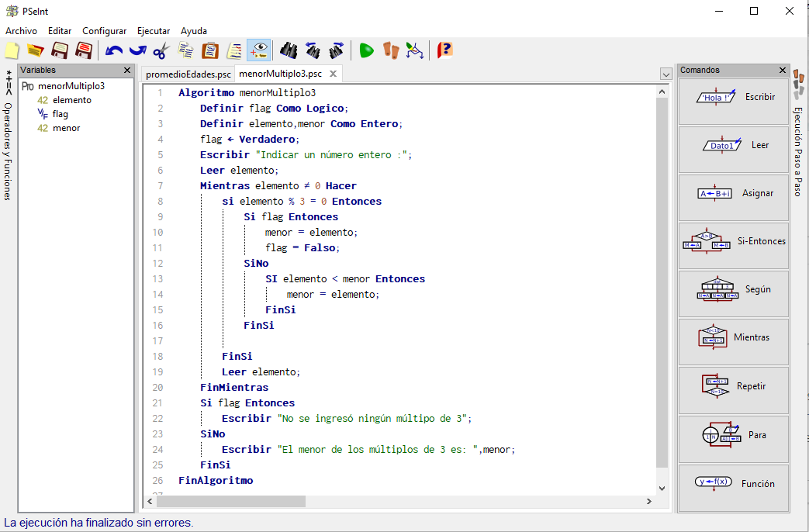Click the red Save As floppy icon
This screenshot has width=809, height=532.
[84, 50]
